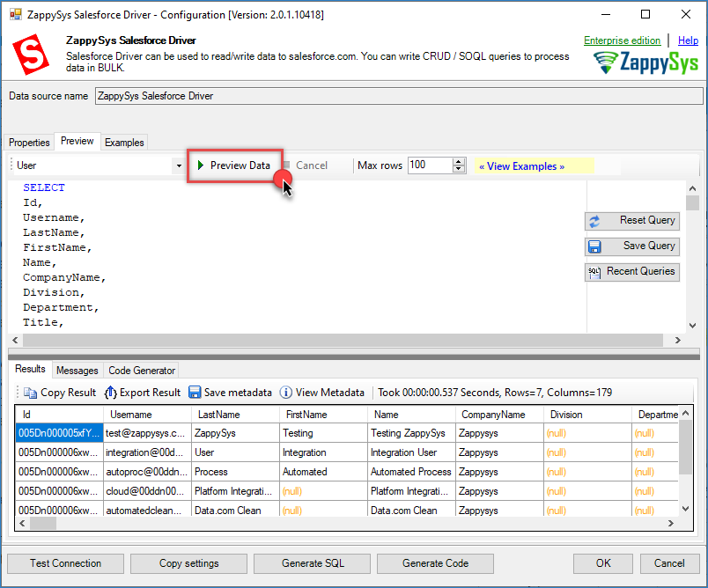Viewport: 708px width, 588px height.
Task: Click the Generate Code button
Action: 435,563
